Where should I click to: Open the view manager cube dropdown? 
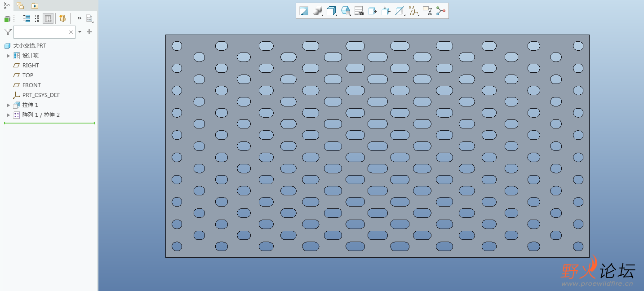346,11
